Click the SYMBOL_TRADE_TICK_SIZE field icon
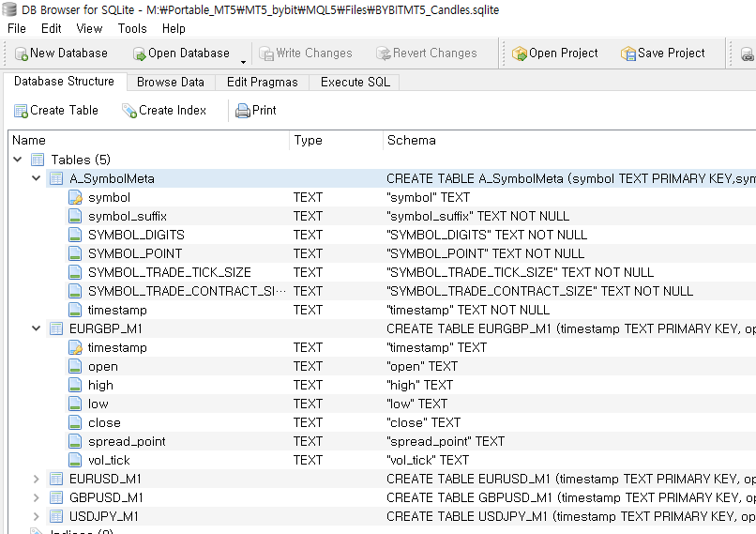This screenshot has height=534, width=756. pyautogui.click(x=75, y=272)
